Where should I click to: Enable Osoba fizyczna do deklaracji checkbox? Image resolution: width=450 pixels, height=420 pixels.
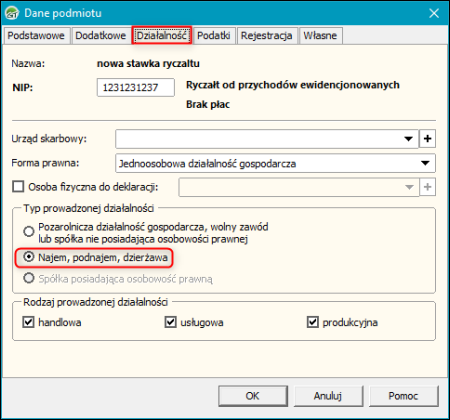18,187
